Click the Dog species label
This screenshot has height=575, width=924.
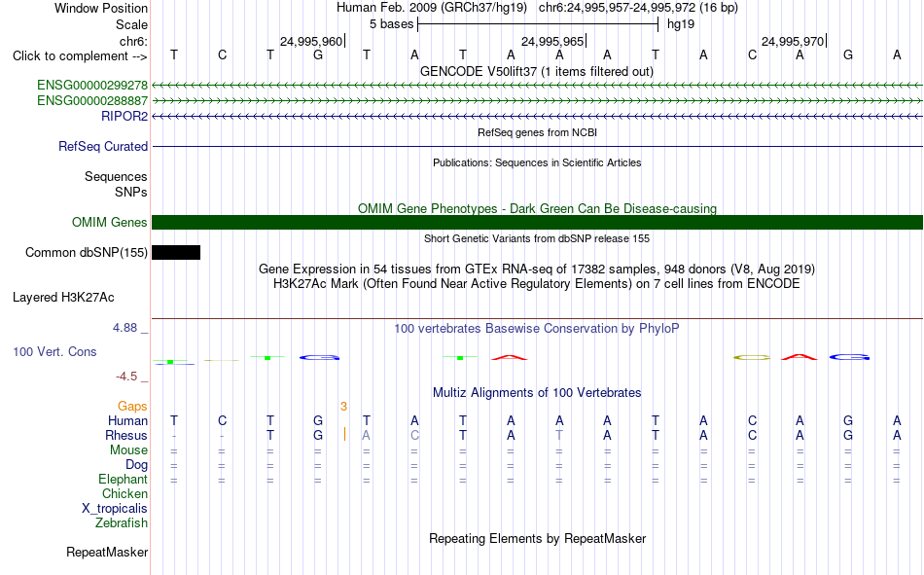click(x=137, y=465)
